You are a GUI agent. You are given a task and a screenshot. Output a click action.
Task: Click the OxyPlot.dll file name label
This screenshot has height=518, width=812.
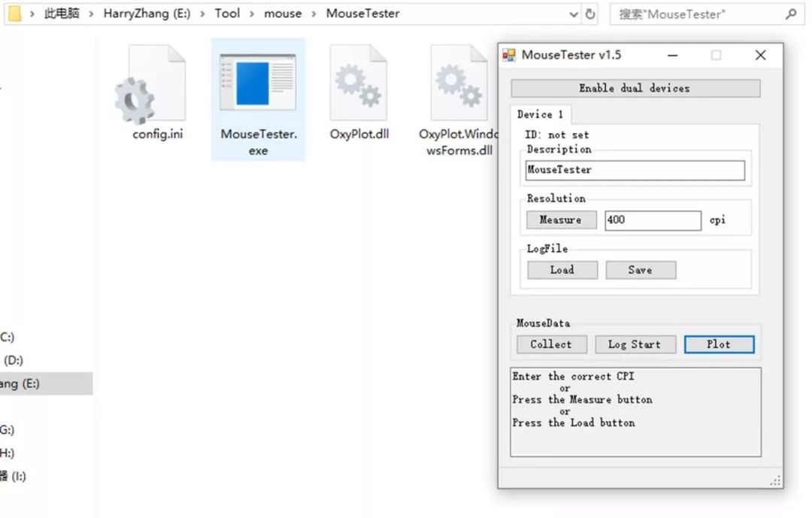pos(359,134)
